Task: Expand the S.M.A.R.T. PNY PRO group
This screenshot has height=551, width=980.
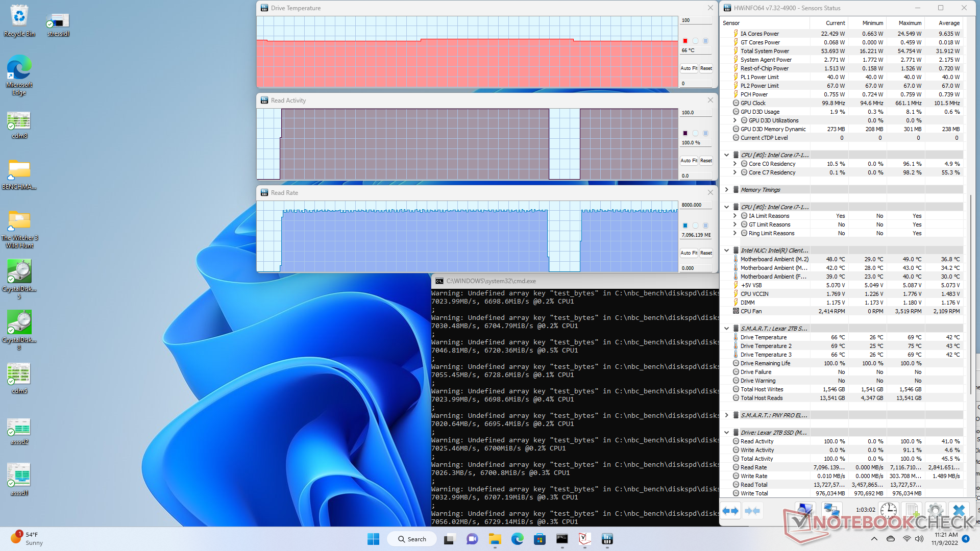Action: (x=726, y=415)
